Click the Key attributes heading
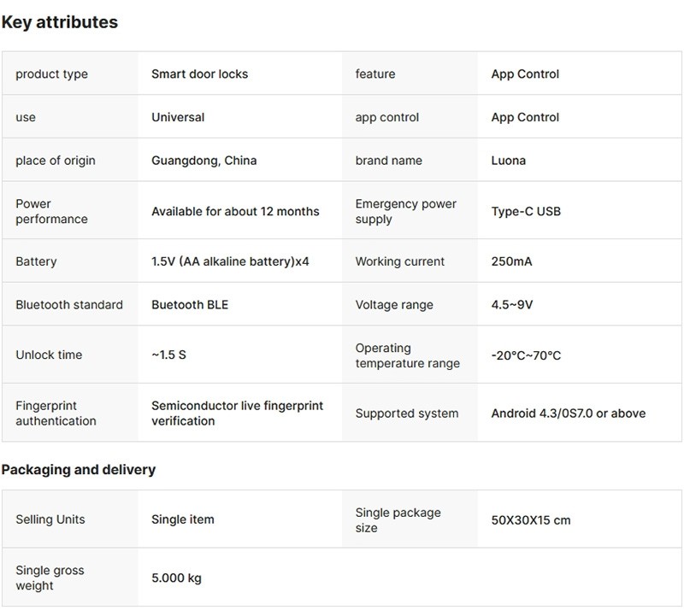Image resolution: width=684 pixels, height=616 pixels. tap(60, 23)
